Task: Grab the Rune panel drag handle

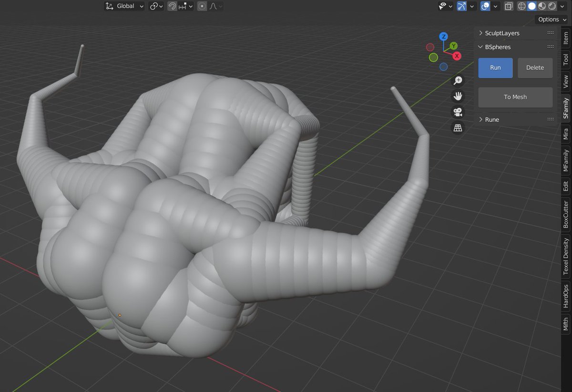Action: (551, 119)
